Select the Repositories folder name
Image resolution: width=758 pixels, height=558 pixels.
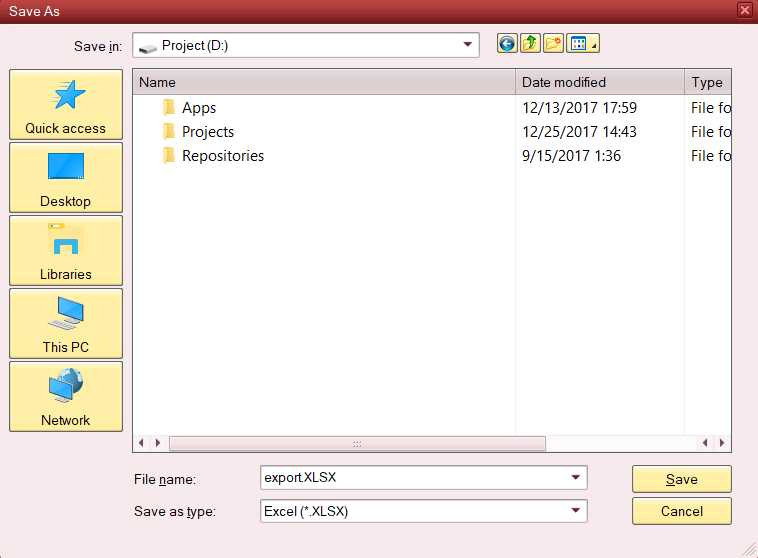click(x=223, y=156)
